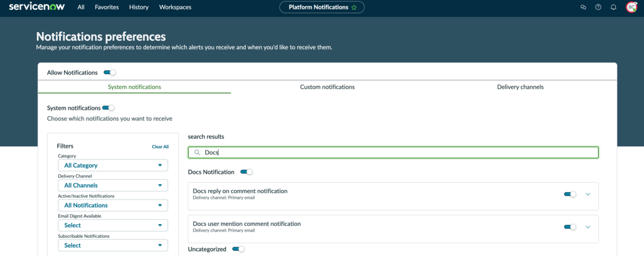Switch to Custom notifications tab
This screenshot has height=256, width=644.
(328, 87)
